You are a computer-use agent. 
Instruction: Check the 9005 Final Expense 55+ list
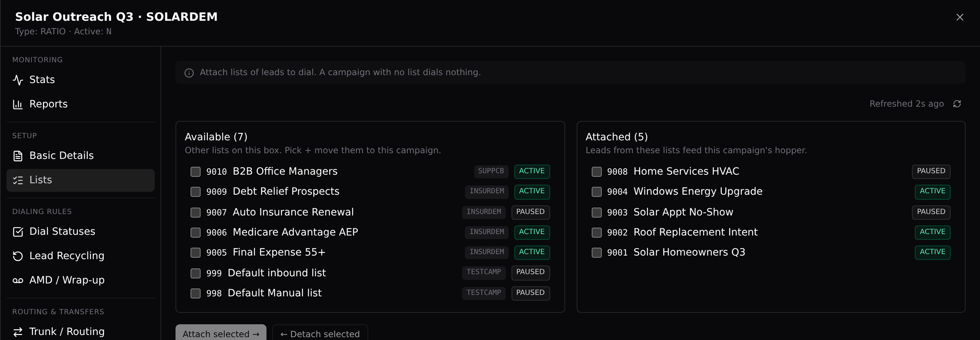[196, 253]
